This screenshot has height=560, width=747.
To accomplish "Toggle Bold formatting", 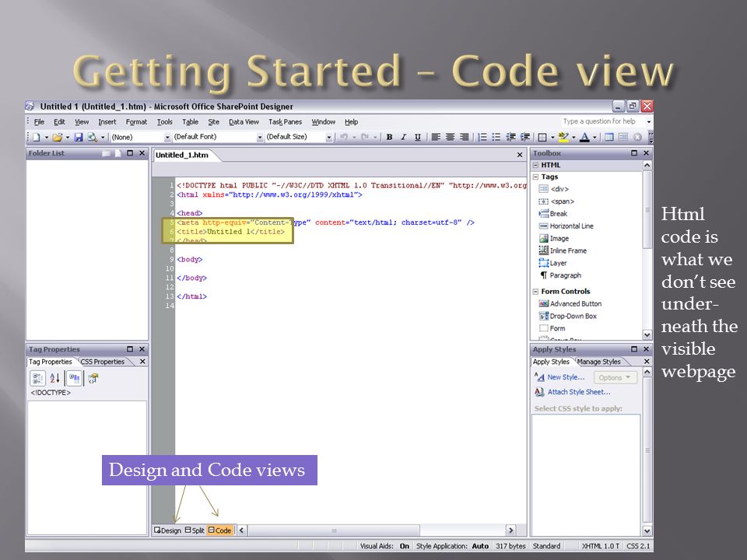I will click(389, 137).
